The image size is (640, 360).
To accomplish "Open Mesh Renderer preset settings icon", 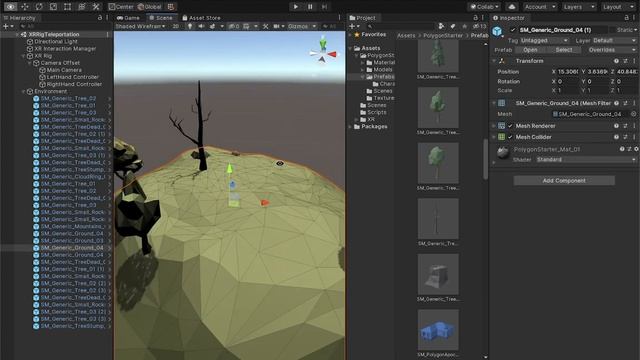I will click(625, 126).
